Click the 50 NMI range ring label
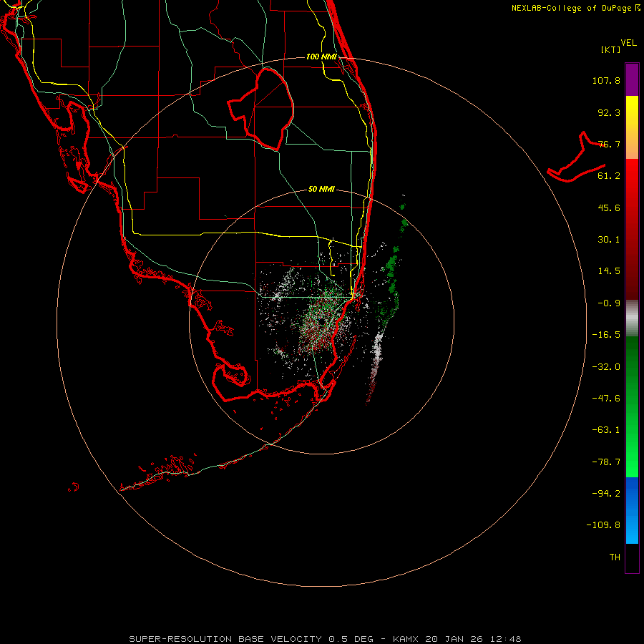This screenshot has height=644, width=644. pos(321,189)
